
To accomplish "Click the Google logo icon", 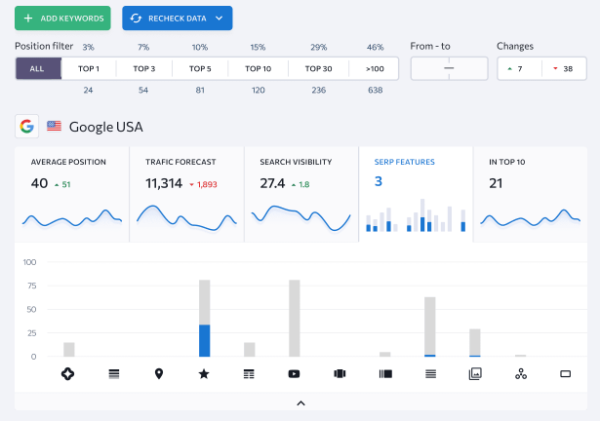I will tap(27, 127).
